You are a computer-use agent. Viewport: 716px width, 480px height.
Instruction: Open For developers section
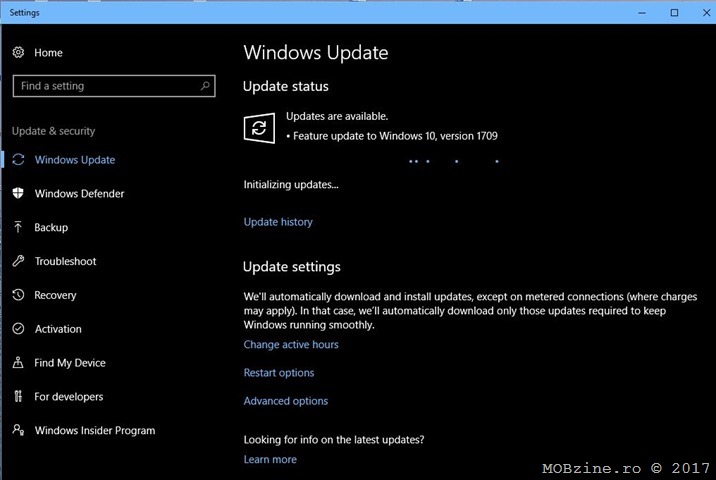tap(68, 396)
